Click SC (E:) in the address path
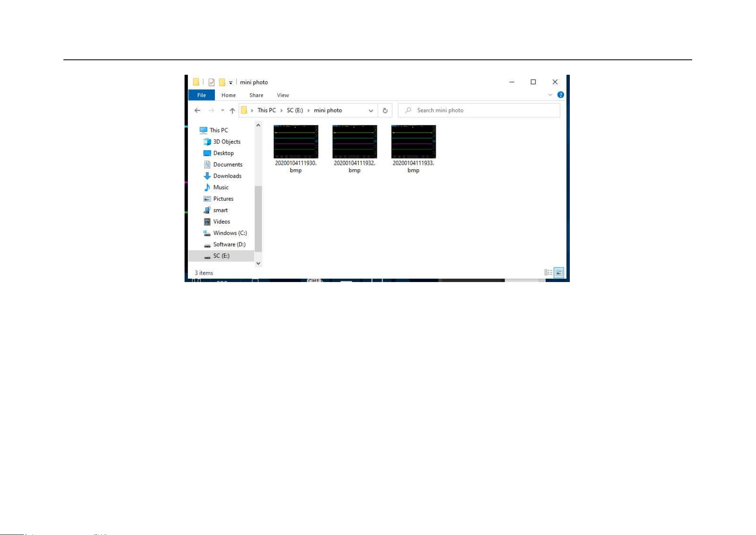Image resolution: width=756 pixels, height=535 pixels. (295, 110)
